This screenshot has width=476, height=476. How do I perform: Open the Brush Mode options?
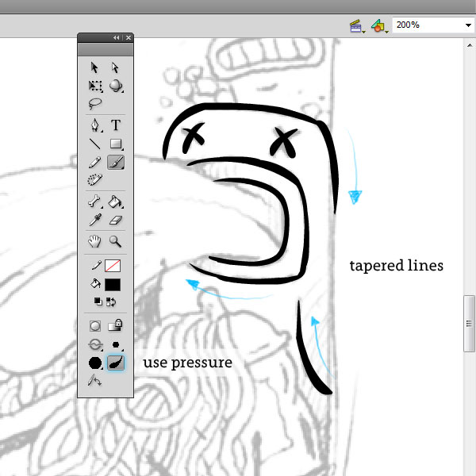pos(95,345)
